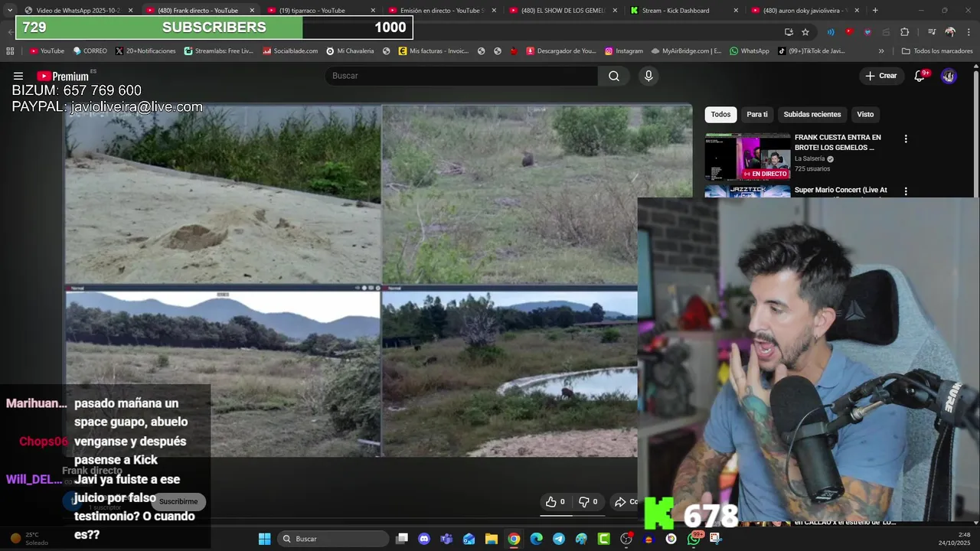Image resolution: width=980 pixels, height=551 pixels.
Task: Switch to Video de WhatsApp browser tab
Action: (x=78, y=11)
